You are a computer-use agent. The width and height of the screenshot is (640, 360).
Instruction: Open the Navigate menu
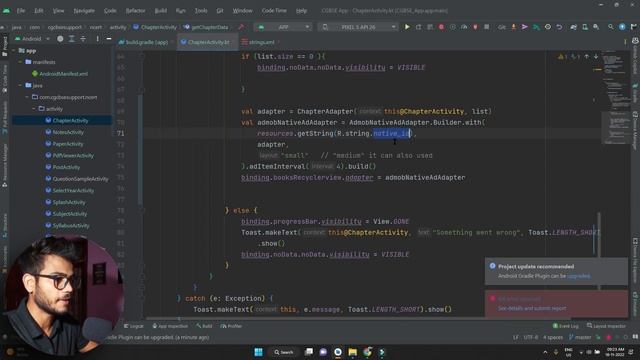coord(84,11)
